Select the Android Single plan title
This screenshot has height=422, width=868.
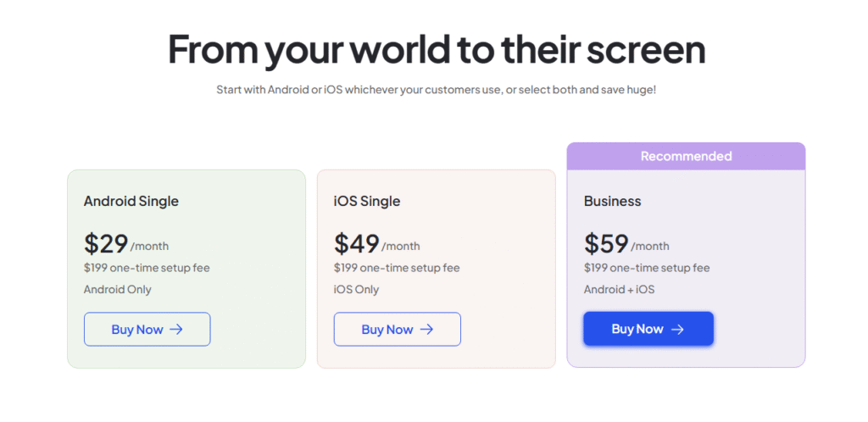[x=131, y=202]
